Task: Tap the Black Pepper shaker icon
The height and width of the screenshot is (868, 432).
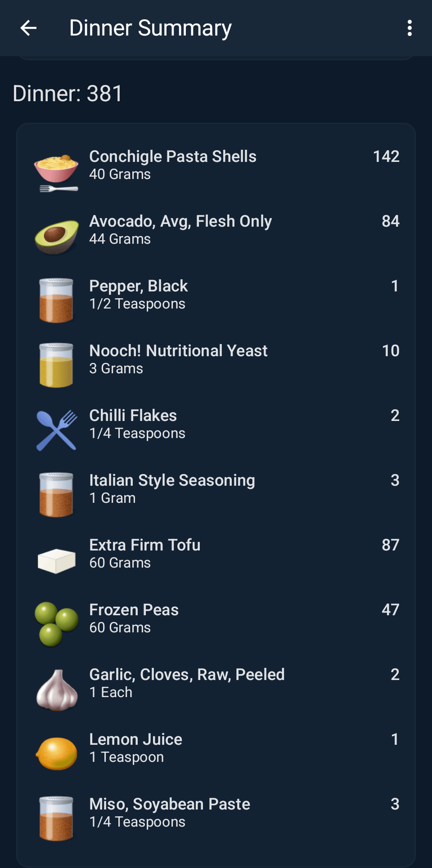Action: point(56,300)
